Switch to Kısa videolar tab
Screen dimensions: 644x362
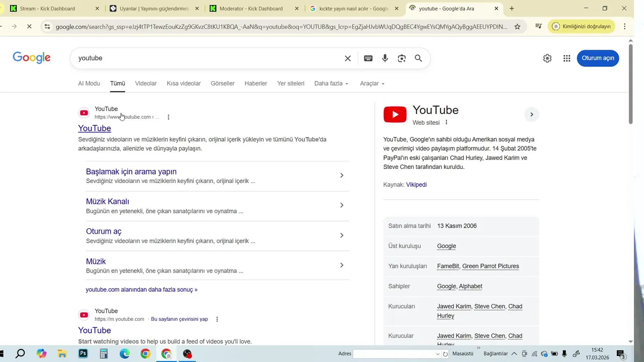(x=184, y=83)
